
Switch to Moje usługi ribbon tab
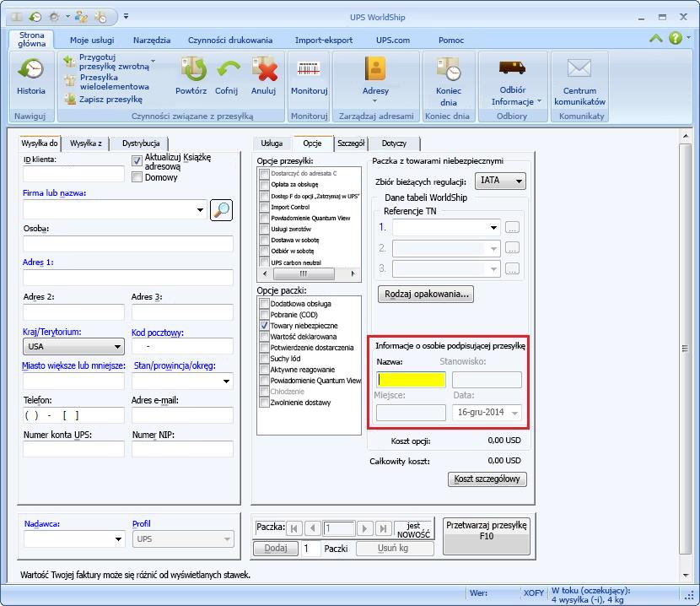coord(92,41)
